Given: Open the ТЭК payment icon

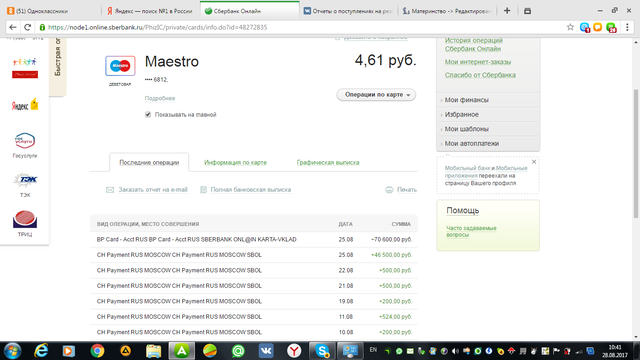Looking at the screenshot, I should [25, 180].
